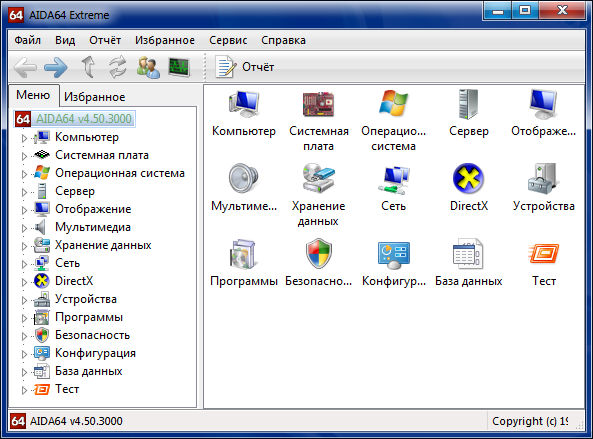The height and width of the screenshot is (439, 593).
Task: Expand the Сеть tree node arrow
Action: tap(24, 264)
